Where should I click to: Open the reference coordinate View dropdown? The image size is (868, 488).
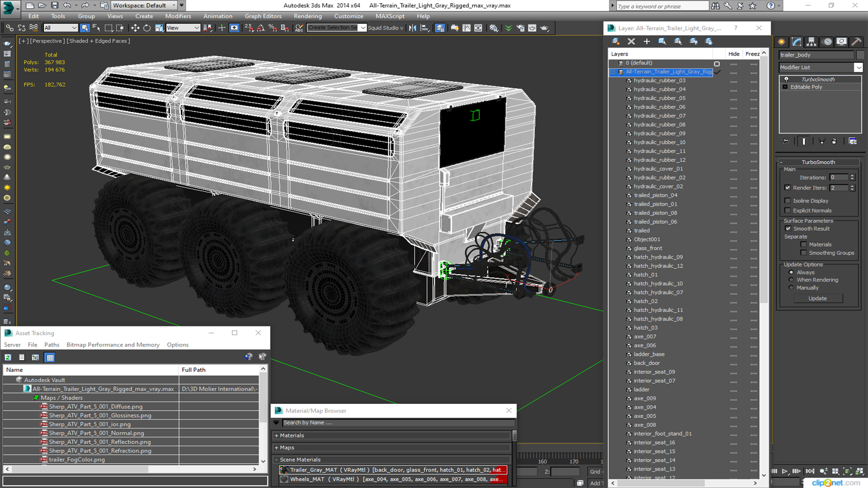coord(183,28)
